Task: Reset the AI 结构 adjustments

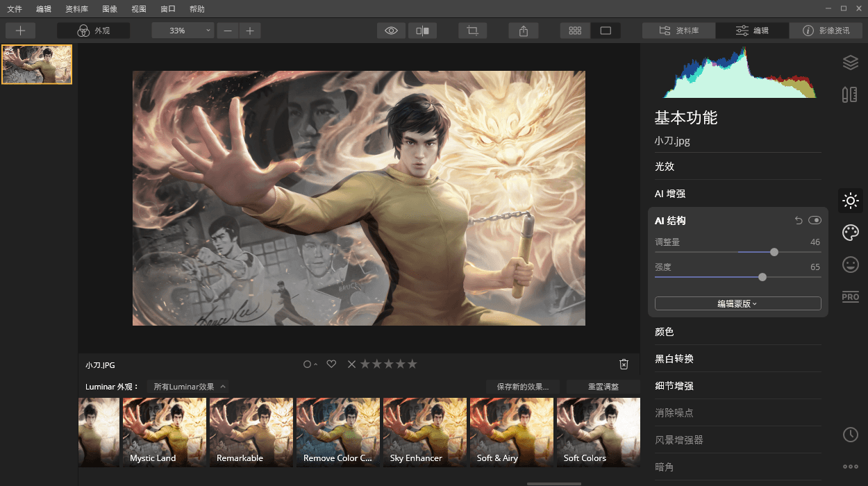Action: (799, 221)
